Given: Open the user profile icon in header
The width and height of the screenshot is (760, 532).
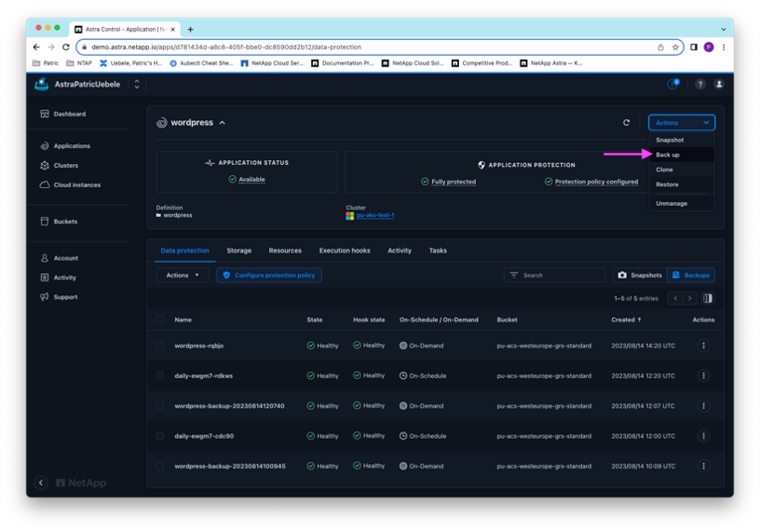Looking at the screenshot, I should click(x=719, y=85).
